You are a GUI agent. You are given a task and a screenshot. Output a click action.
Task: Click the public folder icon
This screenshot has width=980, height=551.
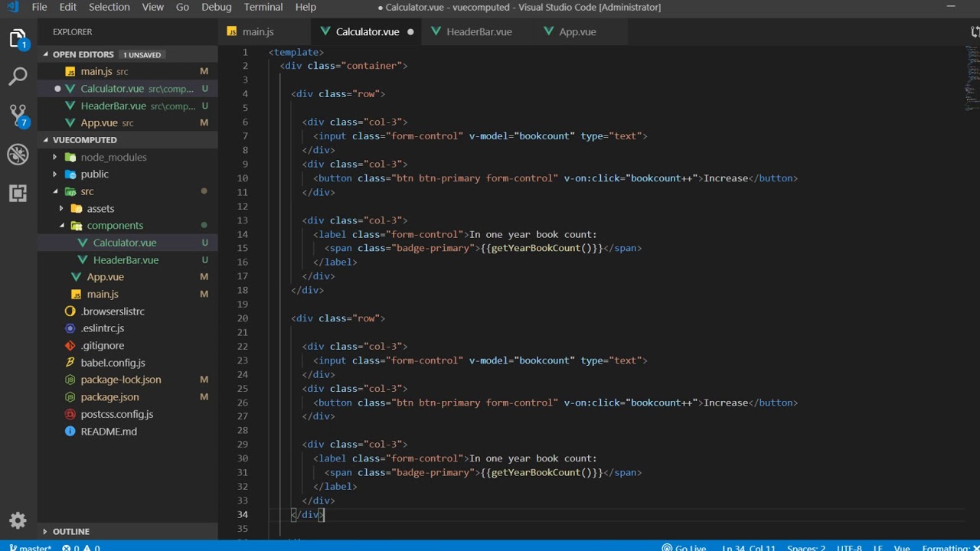(x=70, y=174)
